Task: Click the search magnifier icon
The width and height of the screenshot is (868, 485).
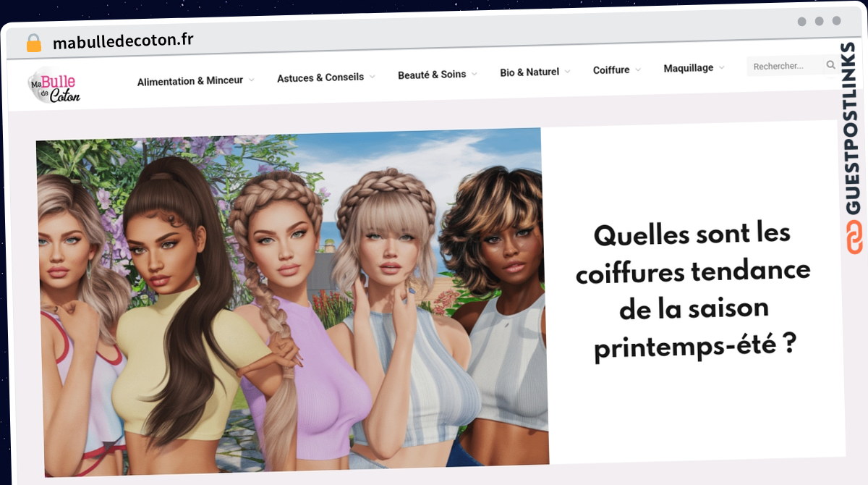Action: (x=830, y=65)
